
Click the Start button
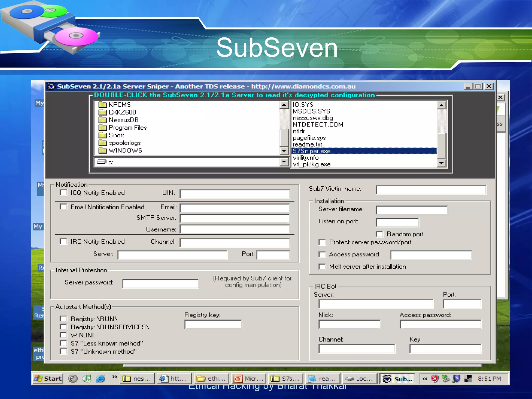click(x=48, y=378)
